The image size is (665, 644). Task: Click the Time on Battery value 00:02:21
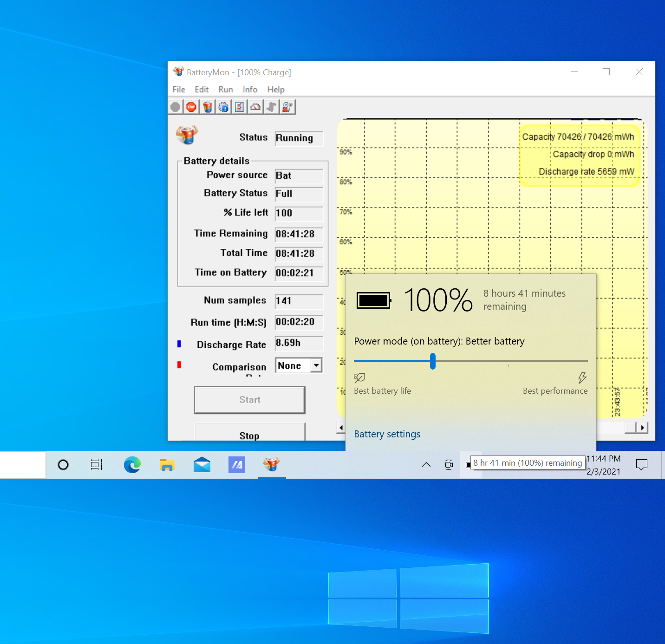coord(299,273)
